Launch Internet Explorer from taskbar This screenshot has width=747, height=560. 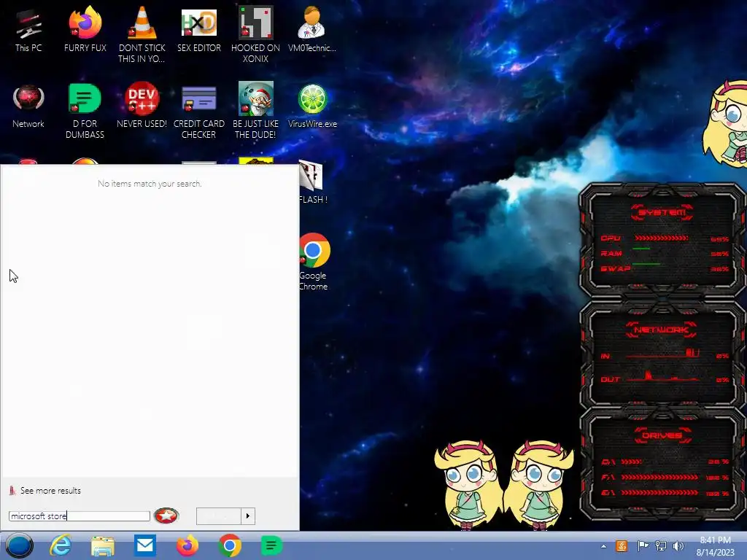tap(61, 545)
